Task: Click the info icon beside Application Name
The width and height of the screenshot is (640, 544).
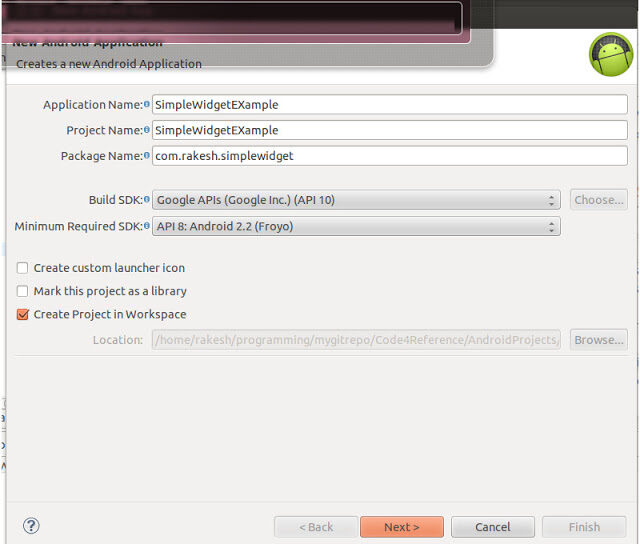Action: pyautogui.click(x=147, y=104)
